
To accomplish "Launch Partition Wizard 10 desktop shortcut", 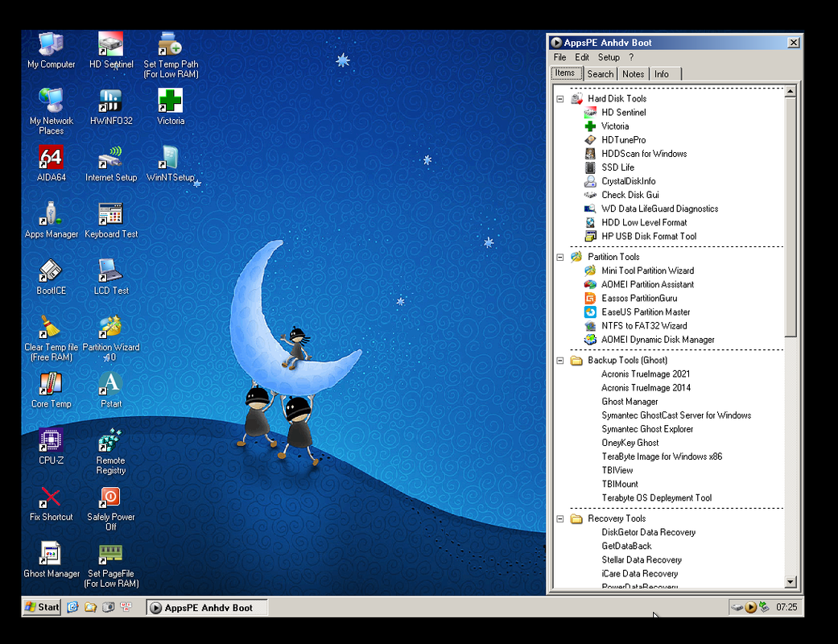I will pyautogui.click(x=110, y=338).
